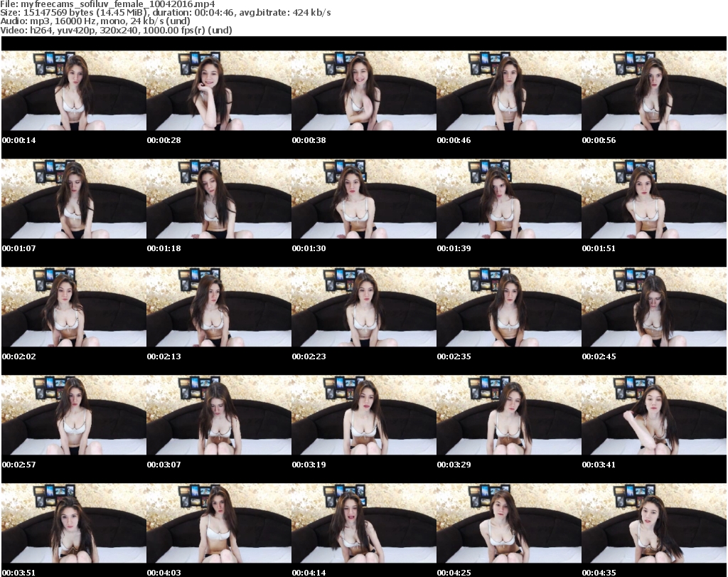728x577 pixels.
Task: Click the timestamp text 00:04:35
Action: [x=599, y=573]
